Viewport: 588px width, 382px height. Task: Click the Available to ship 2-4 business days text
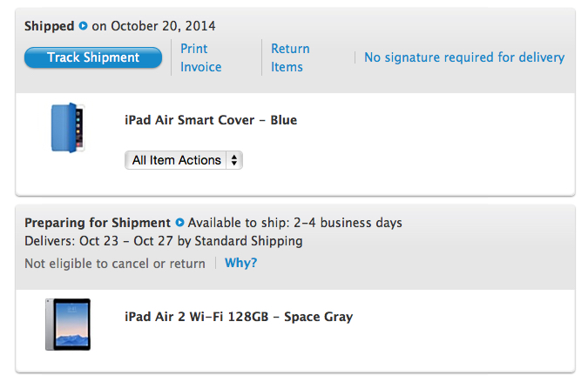294,223
